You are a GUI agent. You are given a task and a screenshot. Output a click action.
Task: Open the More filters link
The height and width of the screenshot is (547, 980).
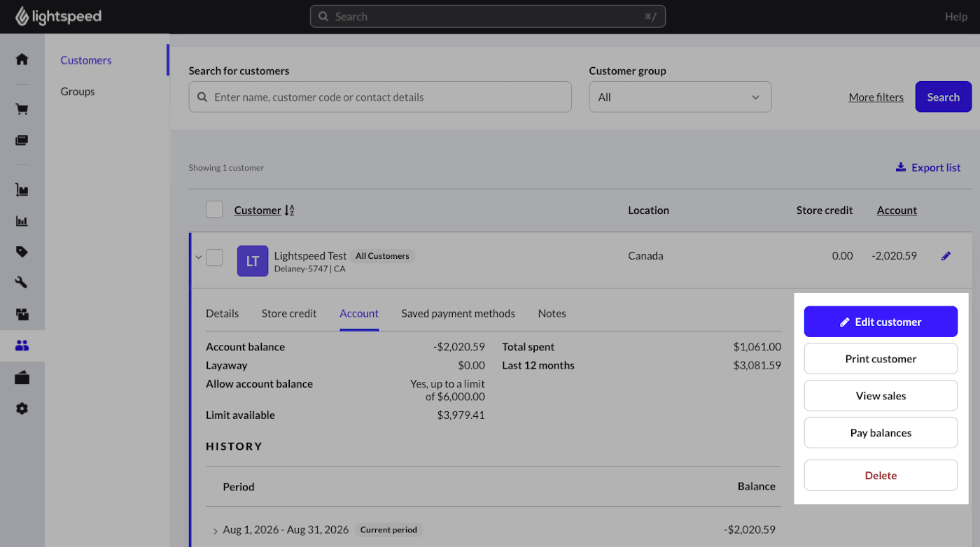(876, 97)
